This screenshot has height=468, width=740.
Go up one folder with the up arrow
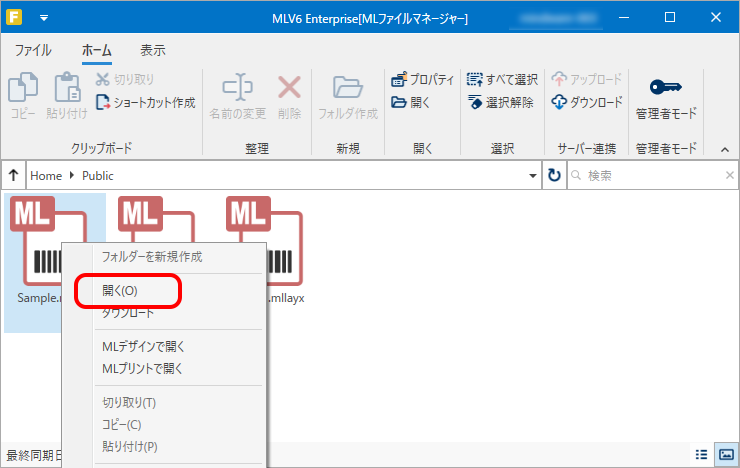pyautogui.click(x=13, y=176)
